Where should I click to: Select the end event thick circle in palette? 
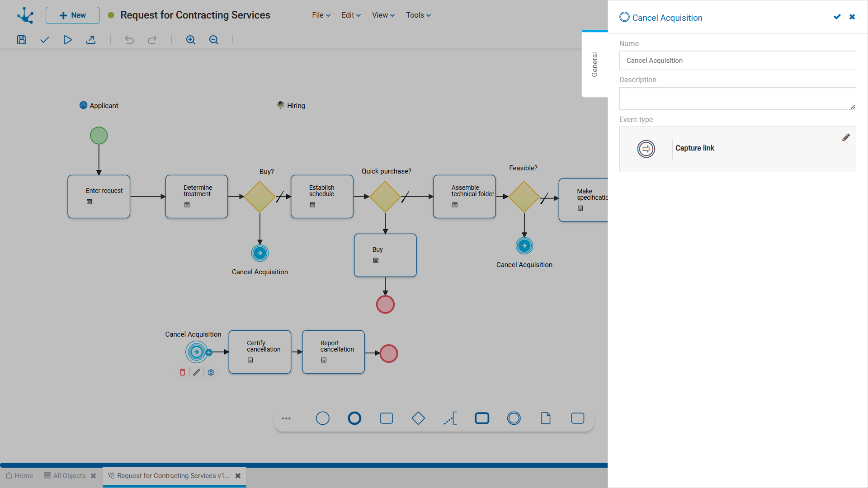[354, 418]
